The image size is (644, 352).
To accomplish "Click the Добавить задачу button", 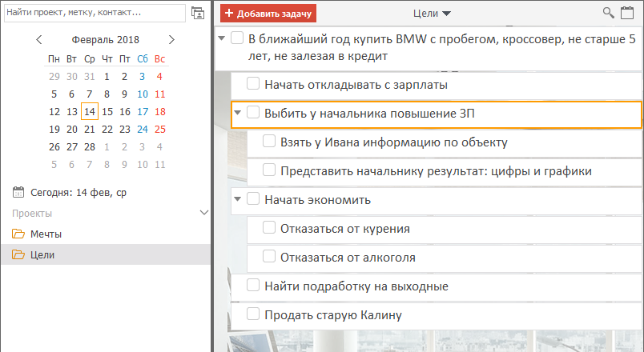I will [268, 13].
